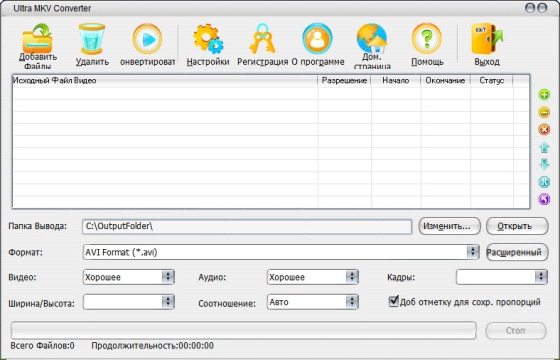The height and width of the screenshot is (360, 560).
Task: Click the Выход exit door icon
Action: click(x=487, y=39)
